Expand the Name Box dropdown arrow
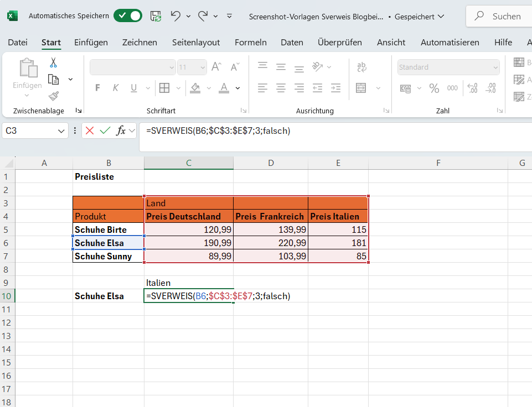Screen dimensions: 532x407 61,131
